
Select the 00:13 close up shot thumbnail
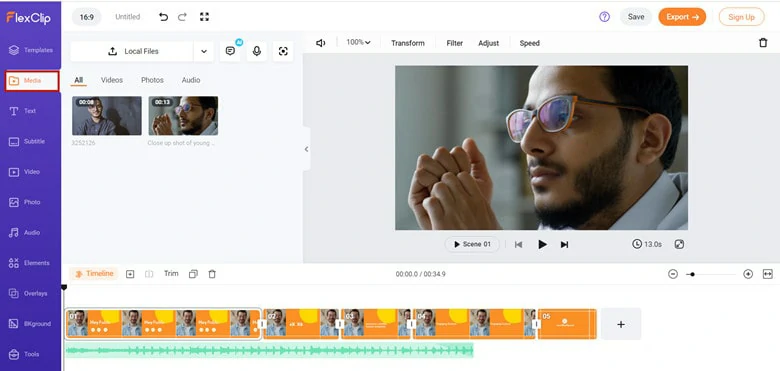183,116
